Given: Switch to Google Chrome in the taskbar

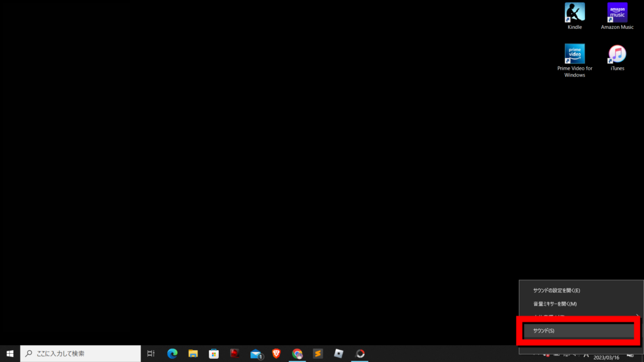Looking at the screenshot, I should pyautogui.click(x=297, y=354).
